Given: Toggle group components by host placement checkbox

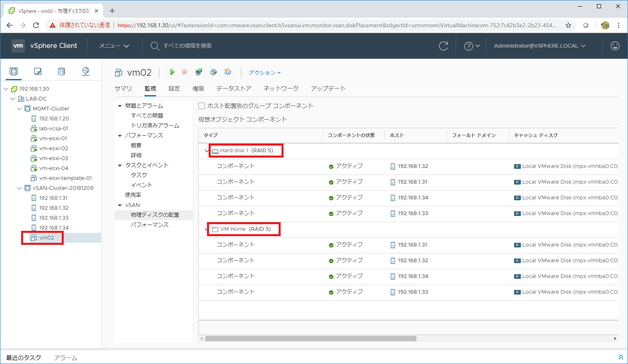Looking at the screenshot, I should pos(202,106).
